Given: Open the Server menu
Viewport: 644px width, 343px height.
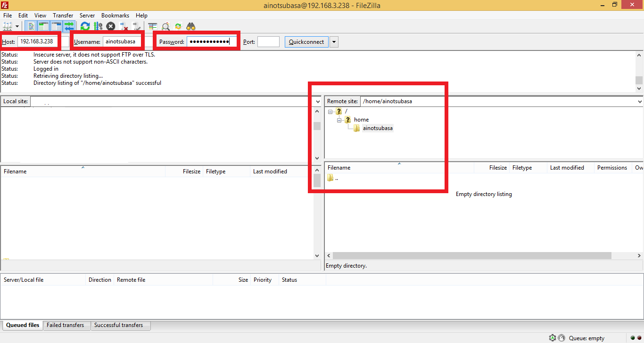Looking at the screenshot, I should (87, 16).
